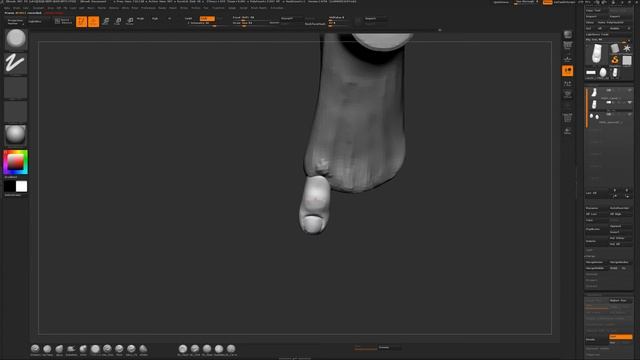640x360 pixels.
Task: Open the Preferences menu
Action: point(148,8)
